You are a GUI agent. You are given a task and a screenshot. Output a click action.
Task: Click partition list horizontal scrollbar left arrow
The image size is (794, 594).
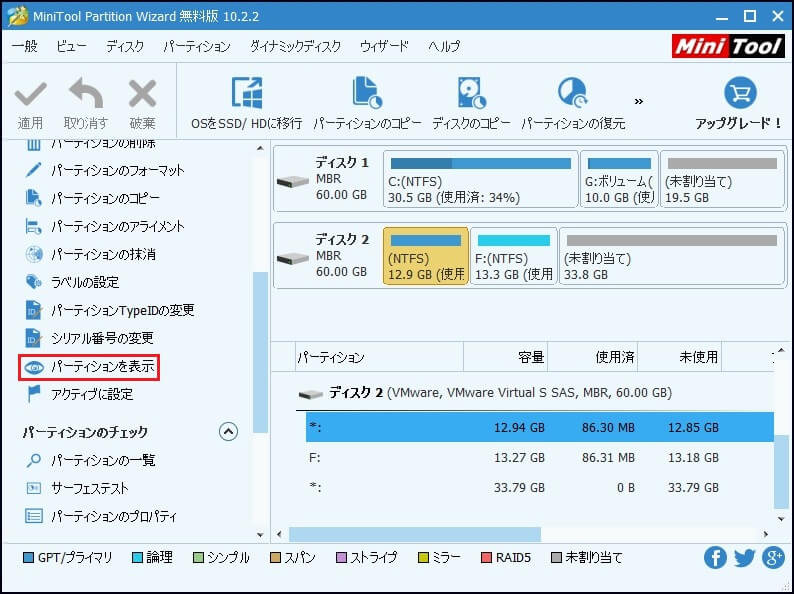(280, 534)
